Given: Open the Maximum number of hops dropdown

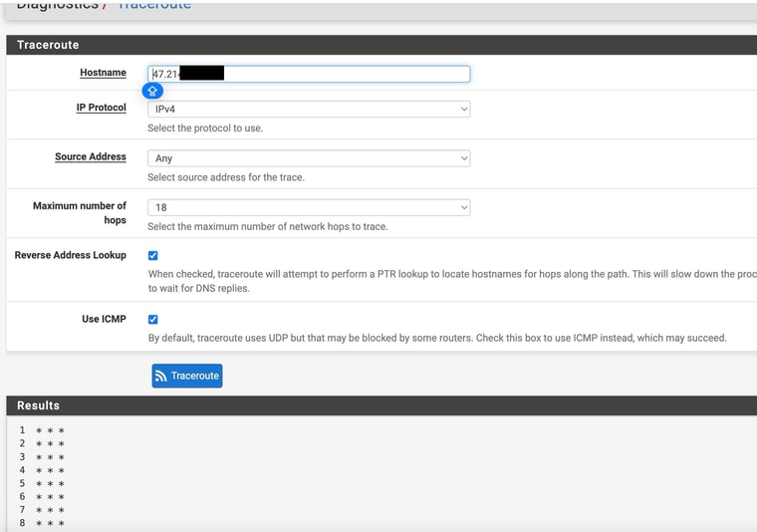Looking at the screenshot, I should 309,207.
